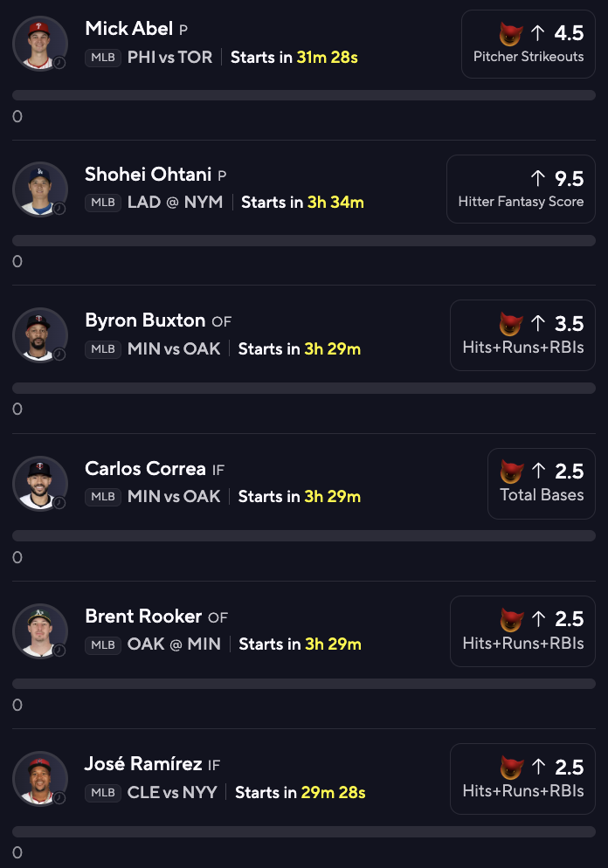
Task: Click the demon icon beside Carlos Correa's Total Bases
Action: 511,472
